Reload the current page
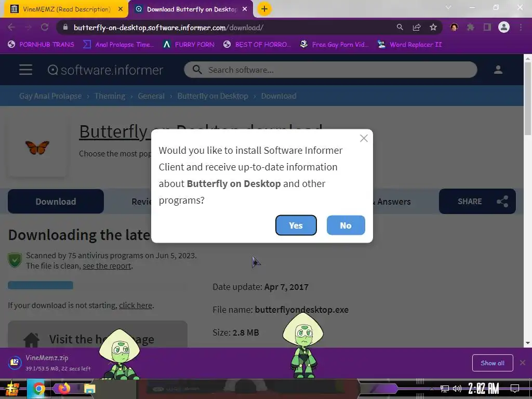This screenshot has height=399, width=532. pyautogui.click(x=45, y=28)
